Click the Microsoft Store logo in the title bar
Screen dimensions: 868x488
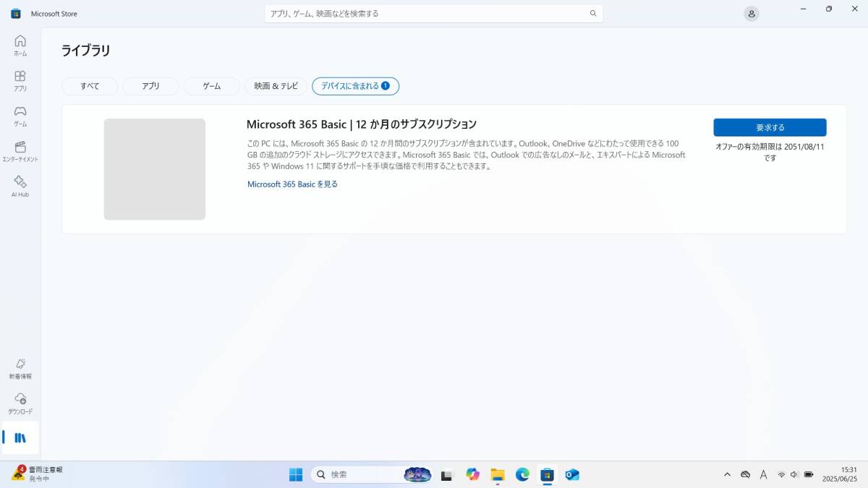tap(16, 14)
